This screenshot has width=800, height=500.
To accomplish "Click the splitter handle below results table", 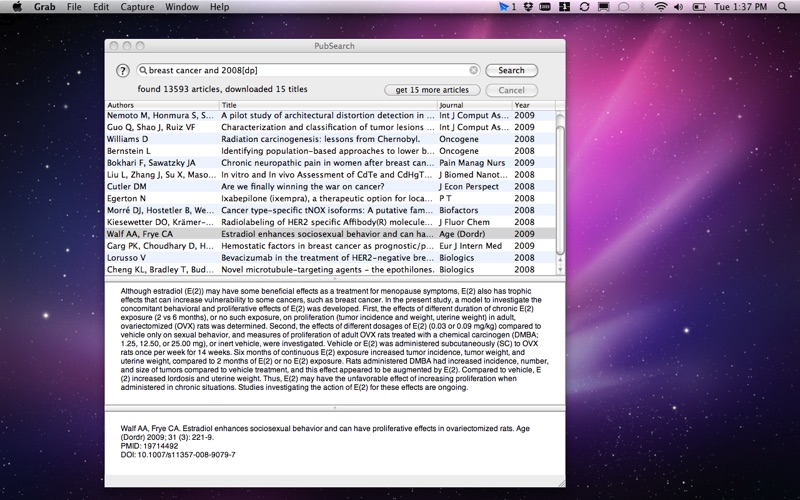I will (335, 279).
